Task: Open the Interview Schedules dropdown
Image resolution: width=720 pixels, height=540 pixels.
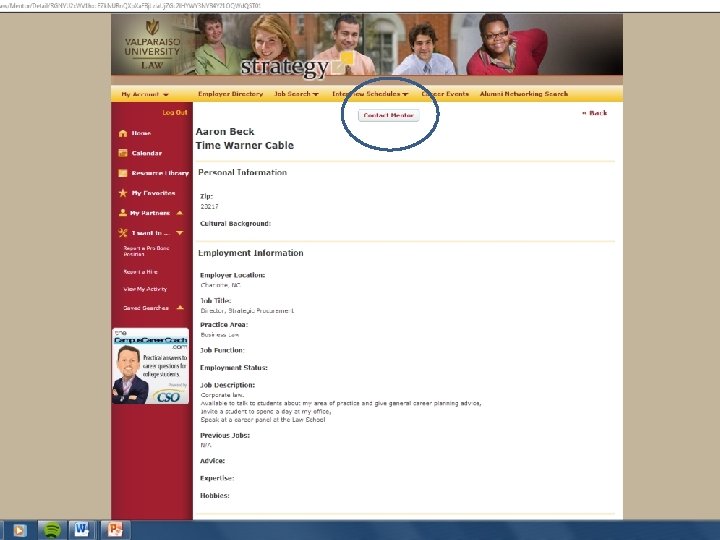Action: [370, 94]
